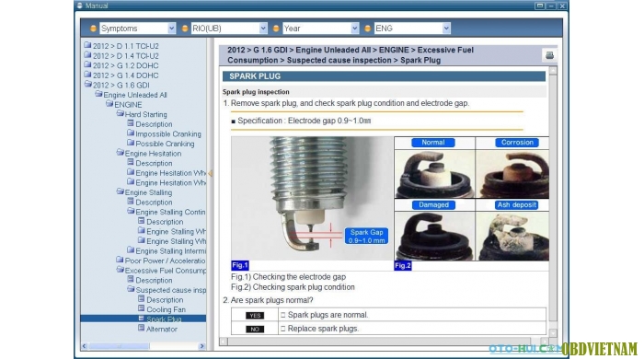Click the document icon beside Cooling Fan
Image resolution: width=644 pixels, height=359 pixels.
(142, 308)
